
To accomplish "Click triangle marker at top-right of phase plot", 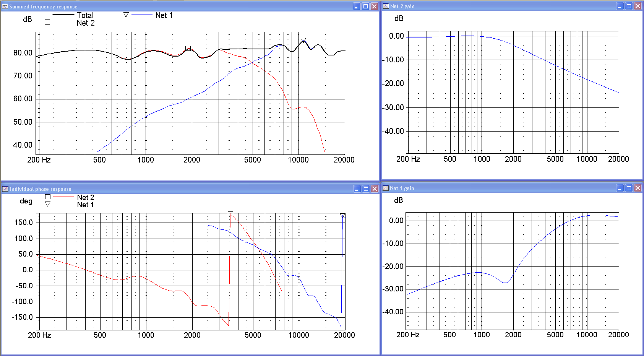I will 342,216.
